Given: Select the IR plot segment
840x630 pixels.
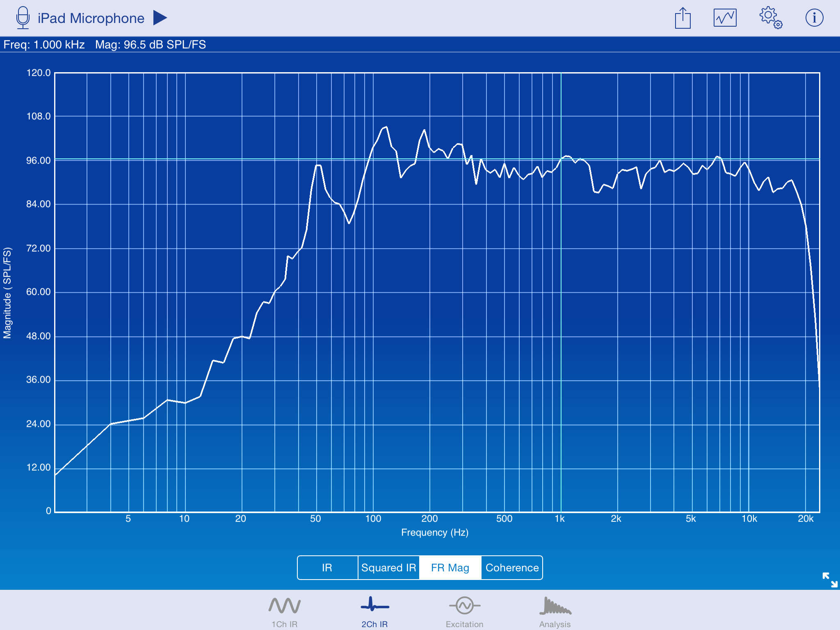Looking at the screenshot, I should (327, 568).
